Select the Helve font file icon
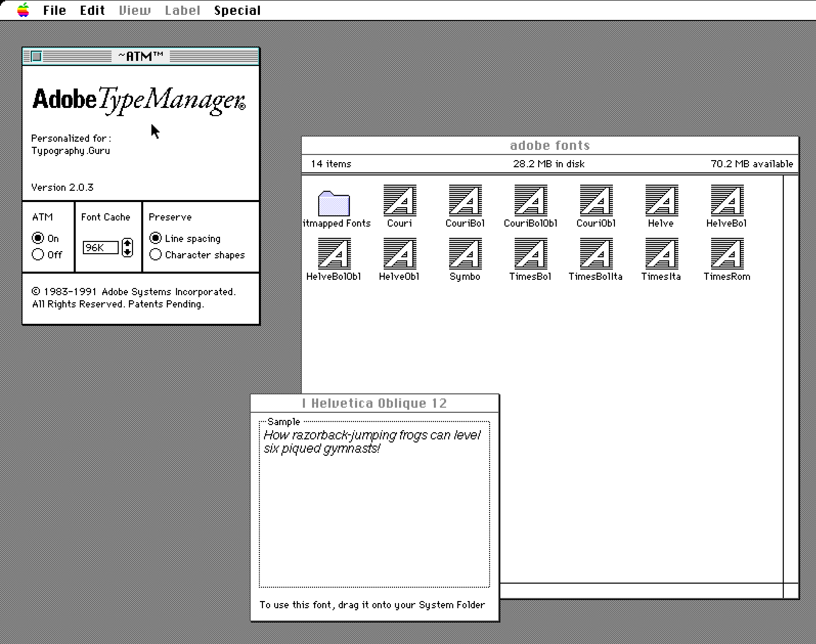Image resolution: width=816 pixels, height=644 pixels. (661, 200)
